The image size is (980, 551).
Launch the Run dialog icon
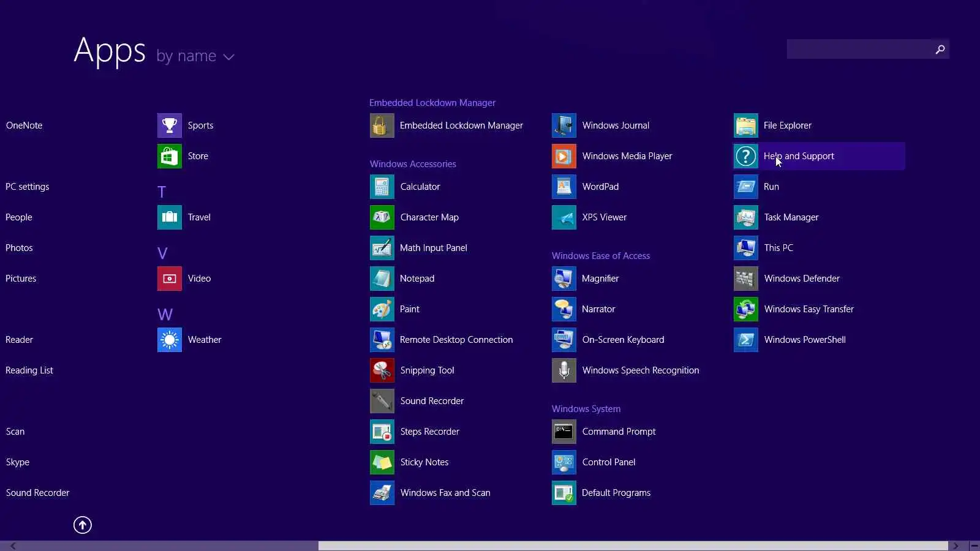(x=746, y=187)
